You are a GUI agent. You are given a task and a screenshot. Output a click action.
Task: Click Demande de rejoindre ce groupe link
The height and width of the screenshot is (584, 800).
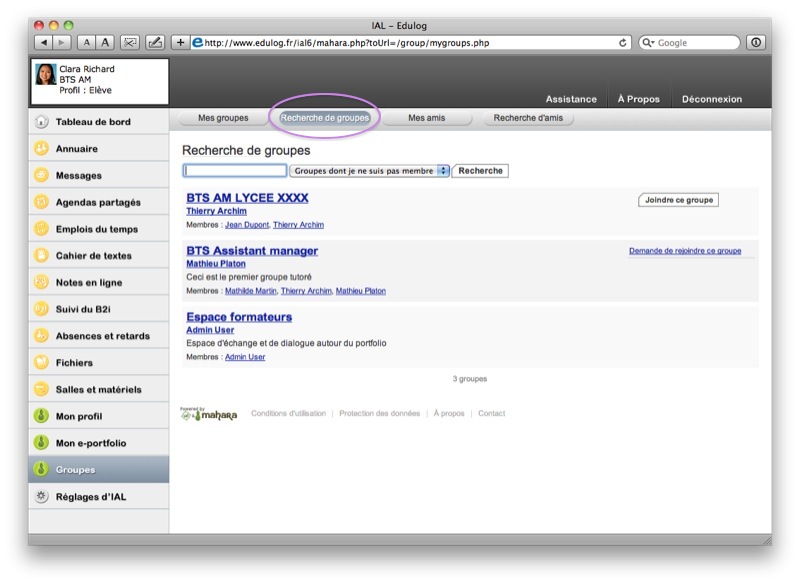[x=685, y=251]
